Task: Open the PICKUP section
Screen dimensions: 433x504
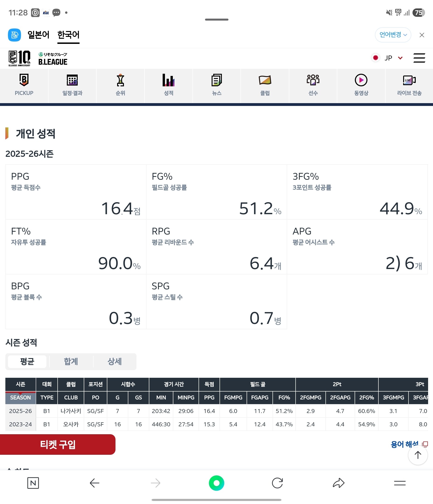Action: tap(24, 86)
